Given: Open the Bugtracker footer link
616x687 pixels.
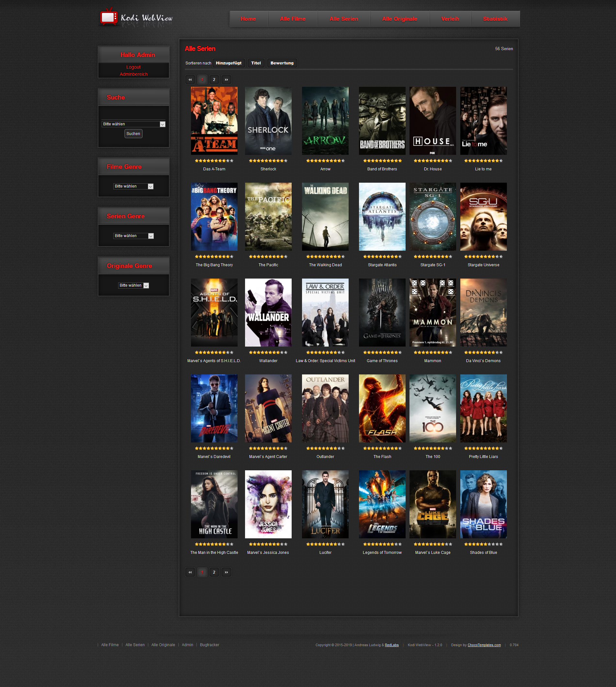Looking at the screenshot, I should pos(209,645).
